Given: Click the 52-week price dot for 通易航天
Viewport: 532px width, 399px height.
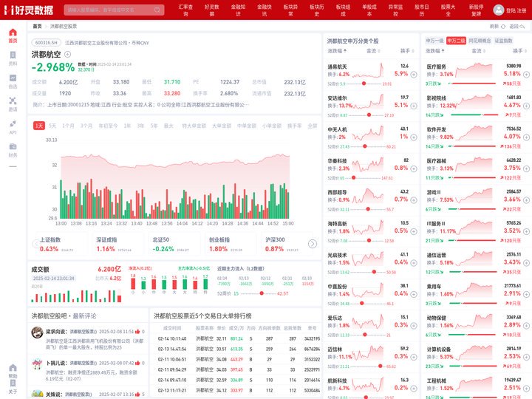Looking at the screenshot, I should (x=364, y=83).
